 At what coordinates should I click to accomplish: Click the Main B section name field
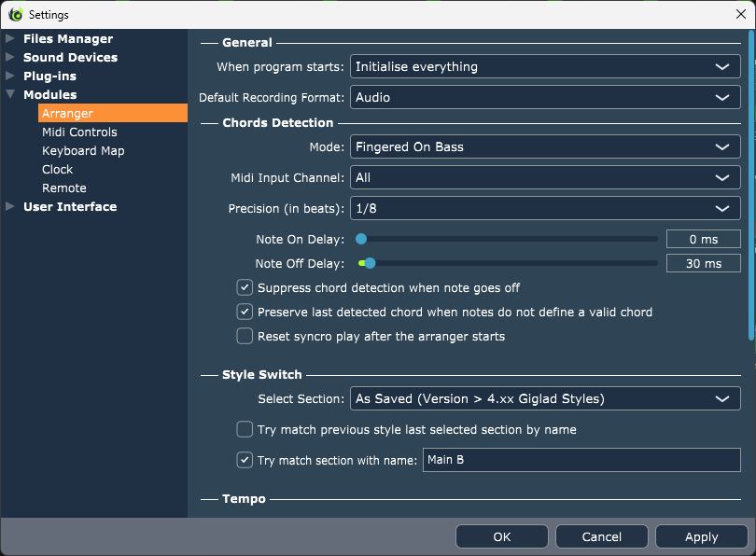581,460
